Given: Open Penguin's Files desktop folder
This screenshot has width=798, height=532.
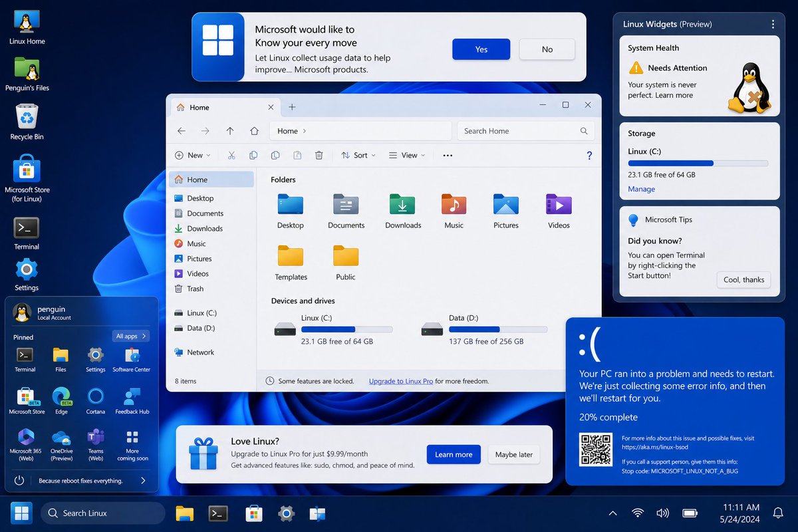Looking at the screenshot, I should [x=27, y=74].
